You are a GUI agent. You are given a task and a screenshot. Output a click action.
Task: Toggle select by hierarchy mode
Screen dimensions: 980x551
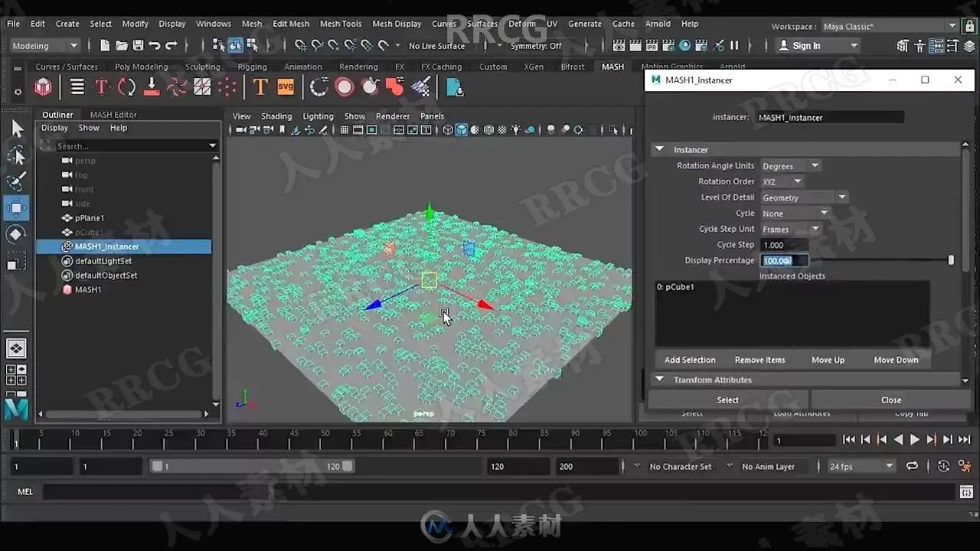point(220,45)
